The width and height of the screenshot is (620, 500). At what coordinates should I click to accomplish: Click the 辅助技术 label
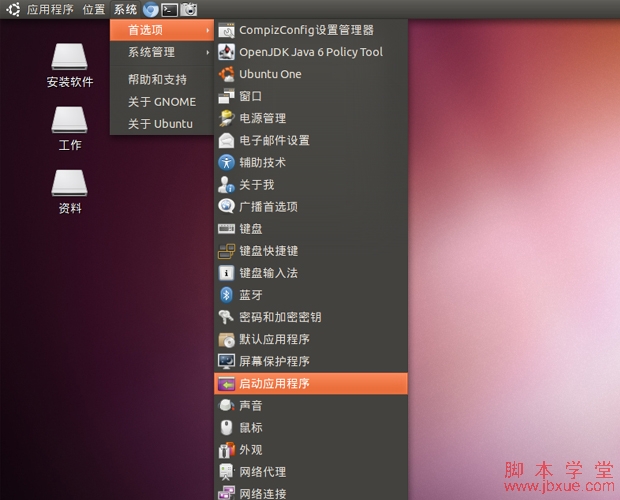[263, 162]
